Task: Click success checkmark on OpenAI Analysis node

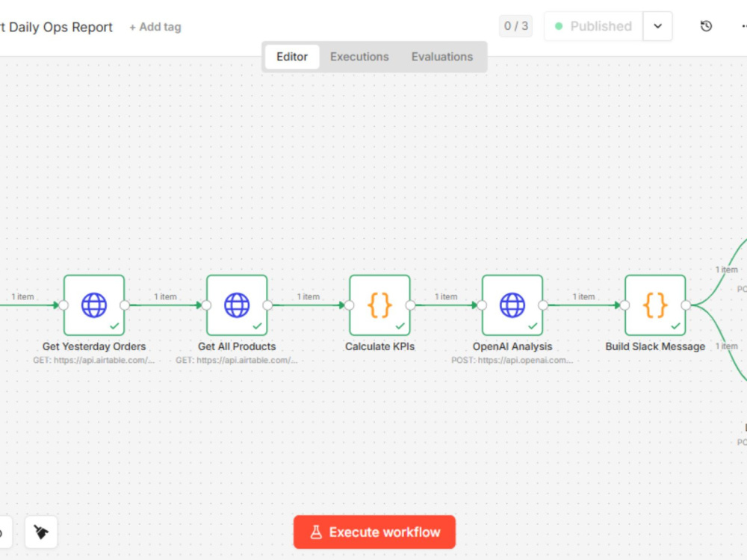Action: click(x=533, y=326)
